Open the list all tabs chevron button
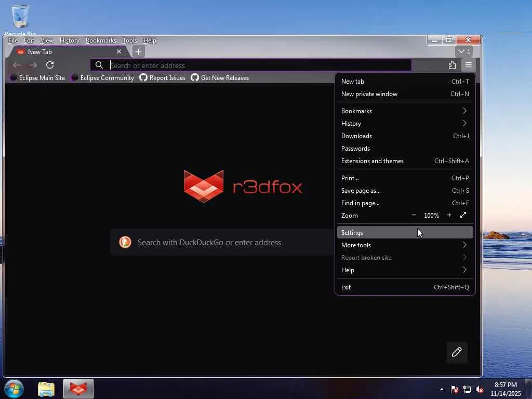 (x=464, y=51)
